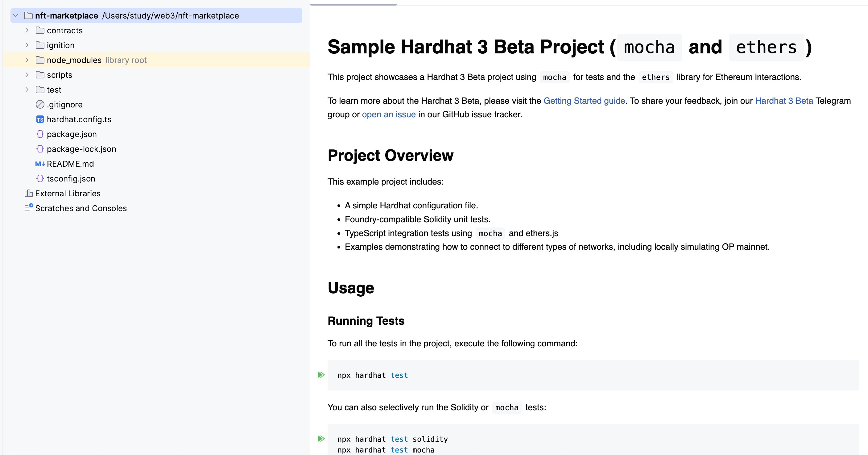Click the JSON icon beside package-lock.json
Image resolution: width=868 pixels, height=455 pixels.
(40, 149)
